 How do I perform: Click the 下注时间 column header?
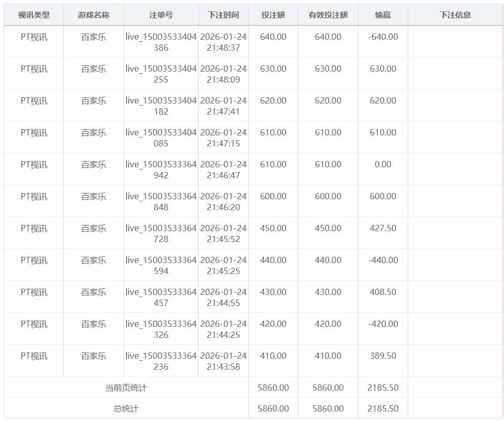click(223, 15)
